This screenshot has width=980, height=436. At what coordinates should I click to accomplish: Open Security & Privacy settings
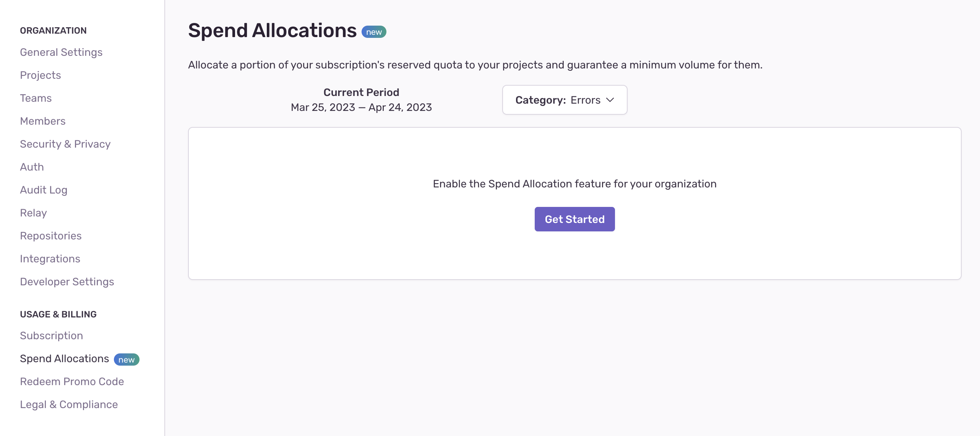click(65, 144)
